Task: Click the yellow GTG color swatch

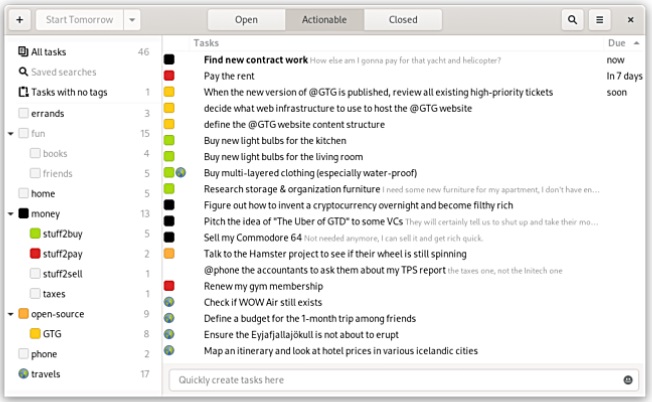Action: 35,333
